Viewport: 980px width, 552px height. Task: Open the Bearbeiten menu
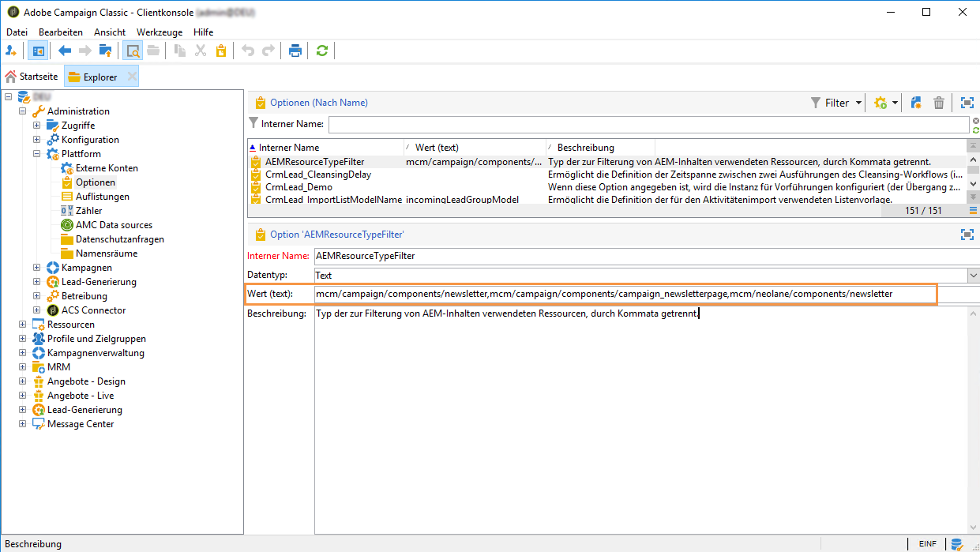pyautogui.click(x=61, y=32)
